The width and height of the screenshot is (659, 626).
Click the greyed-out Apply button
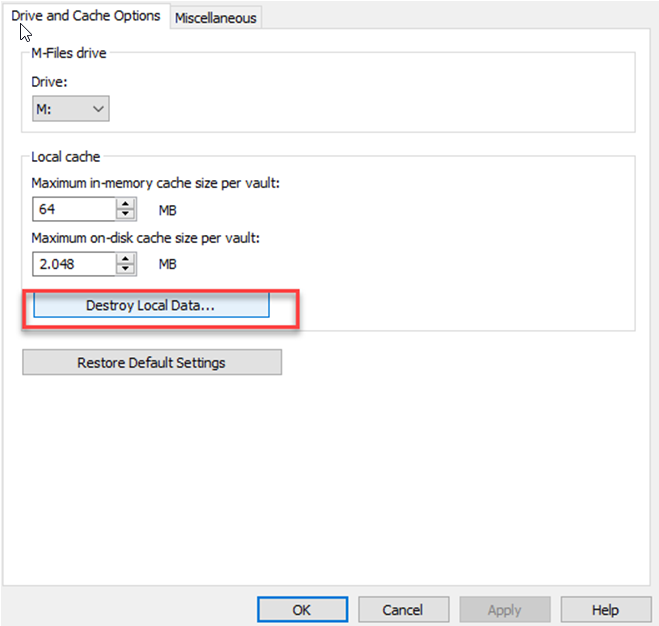(504, 609)
